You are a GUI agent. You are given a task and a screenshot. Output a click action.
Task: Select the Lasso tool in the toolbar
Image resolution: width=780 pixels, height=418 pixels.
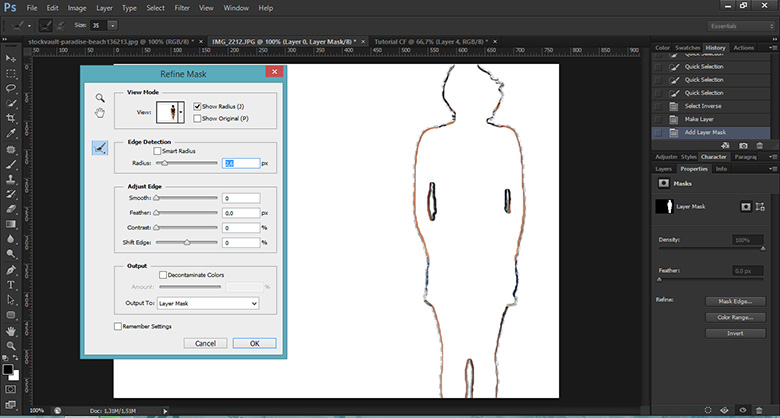click(10, 88)
